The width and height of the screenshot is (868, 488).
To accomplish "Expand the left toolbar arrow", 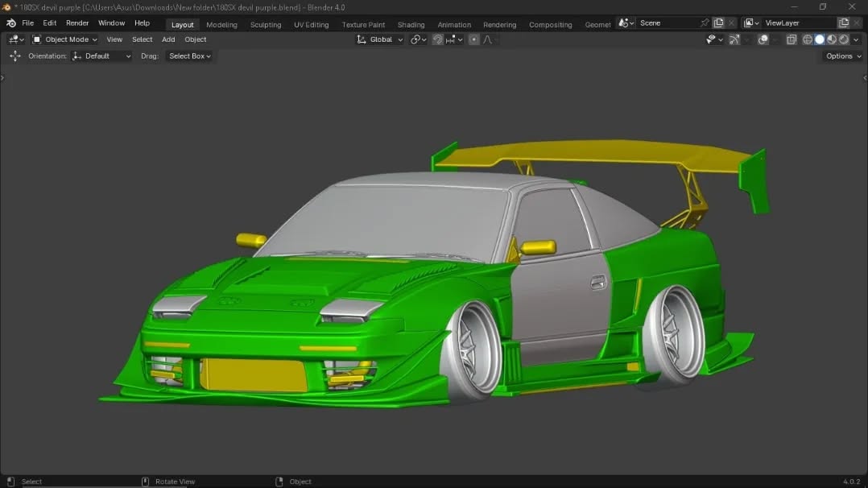I will (x=2, y=78).
